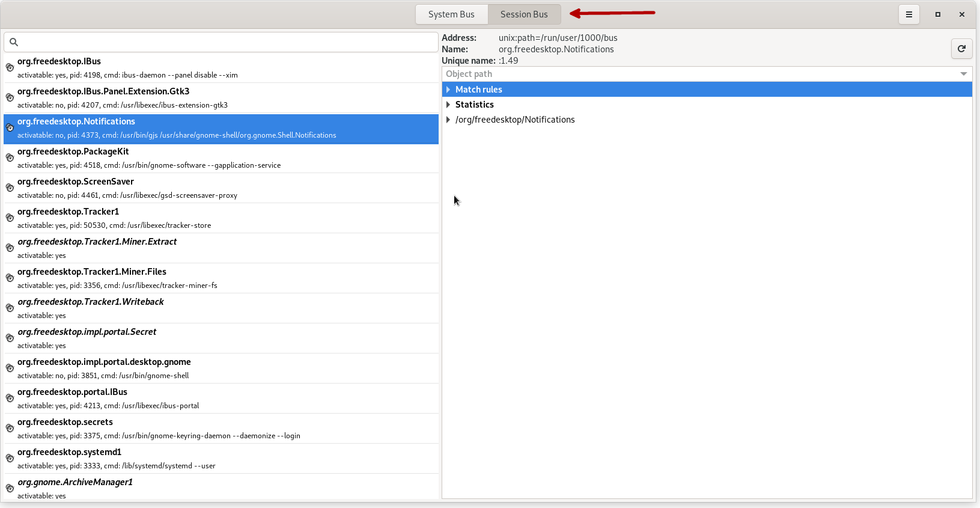Click the gnome-keyring-daemon command details line
Viewport: 980px width, 508px height.
click(x=159, y=436)
